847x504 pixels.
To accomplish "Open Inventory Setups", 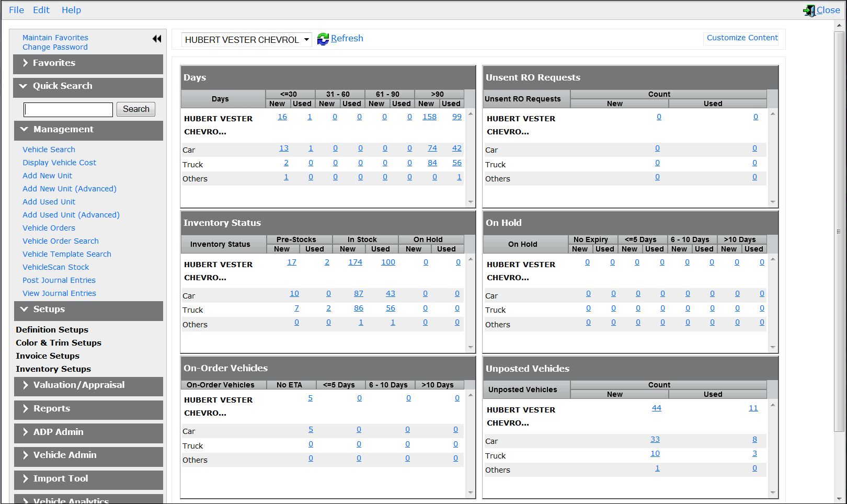I will tap(53, 369).
